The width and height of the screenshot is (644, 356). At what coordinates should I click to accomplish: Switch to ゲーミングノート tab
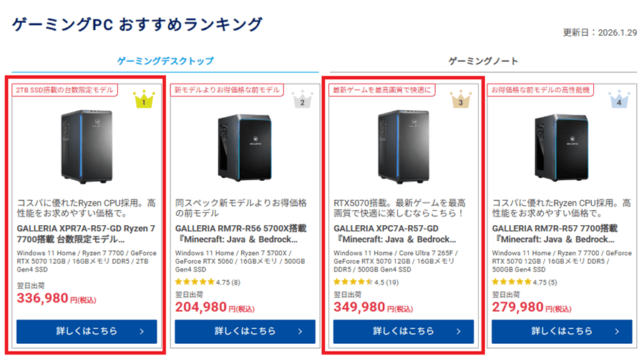point(483,61)
